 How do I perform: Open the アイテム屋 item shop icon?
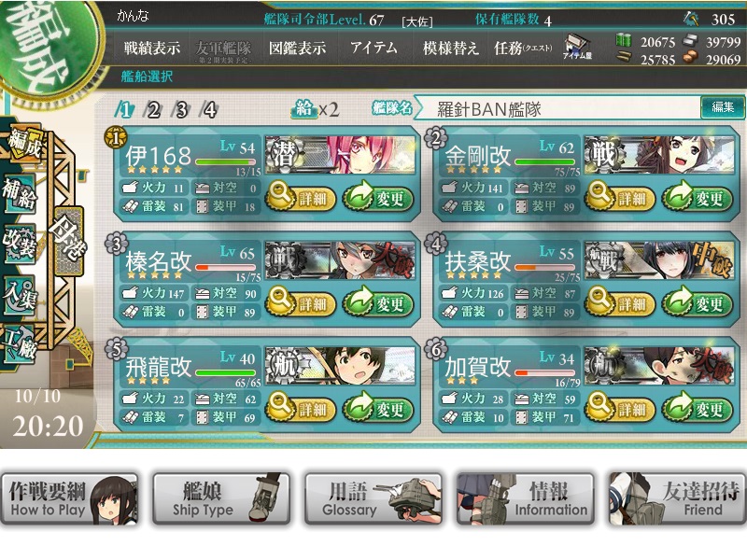point(577,48)
